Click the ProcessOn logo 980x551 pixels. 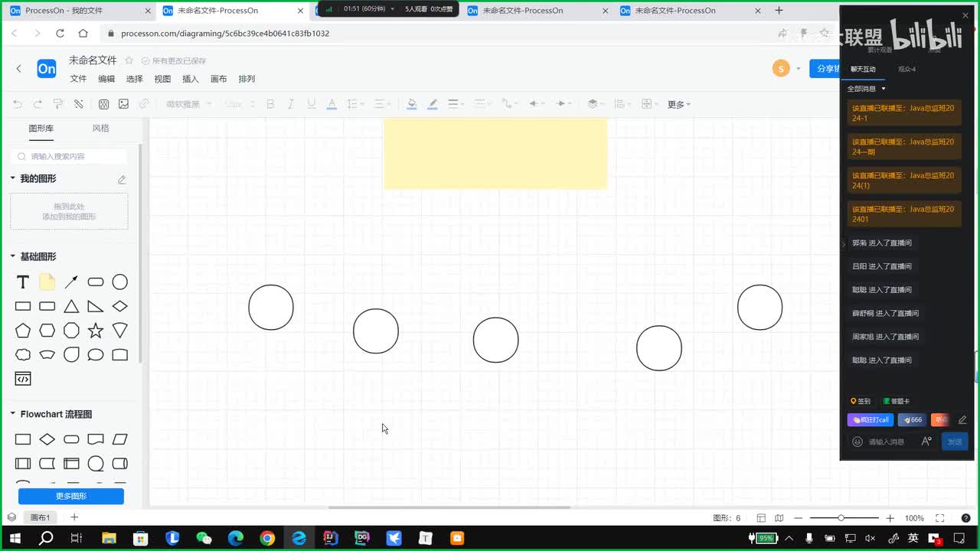47,68
